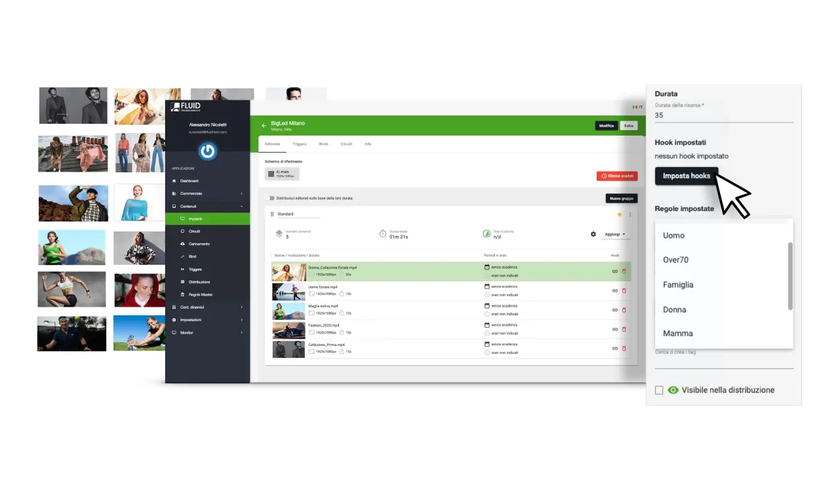
Task: Expand the Commerciale sidebar section
Action: (x=207, y=193)
